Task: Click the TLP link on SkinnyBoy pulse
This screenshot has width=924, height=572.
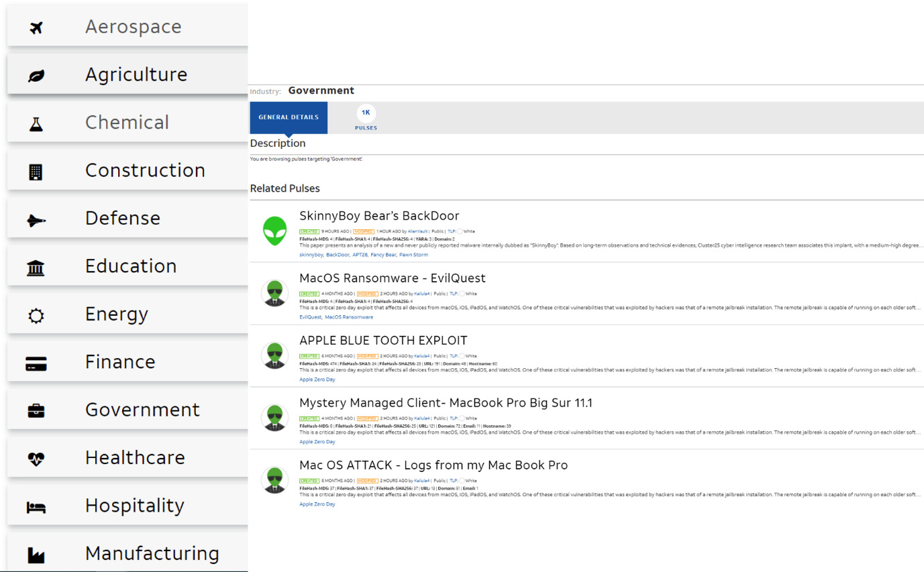Action: point(452,231)
